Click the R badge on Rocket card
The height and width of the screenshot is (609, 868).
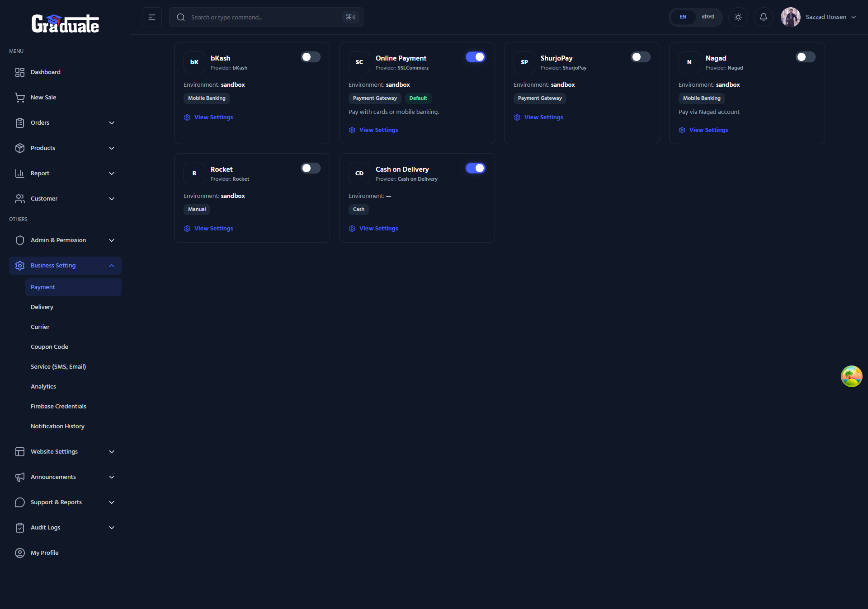(194, 173)
